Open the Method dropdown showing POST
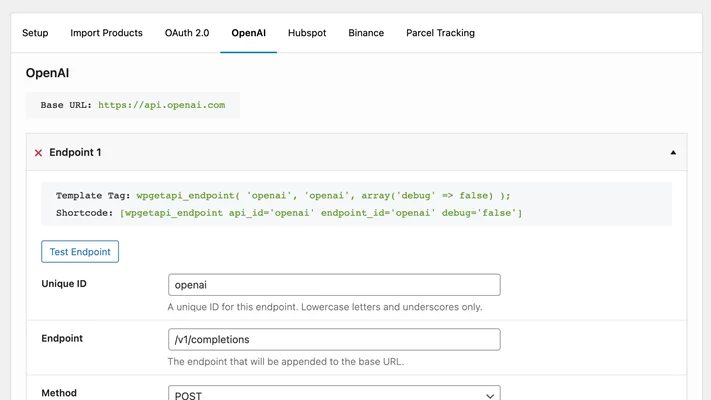 334,394
